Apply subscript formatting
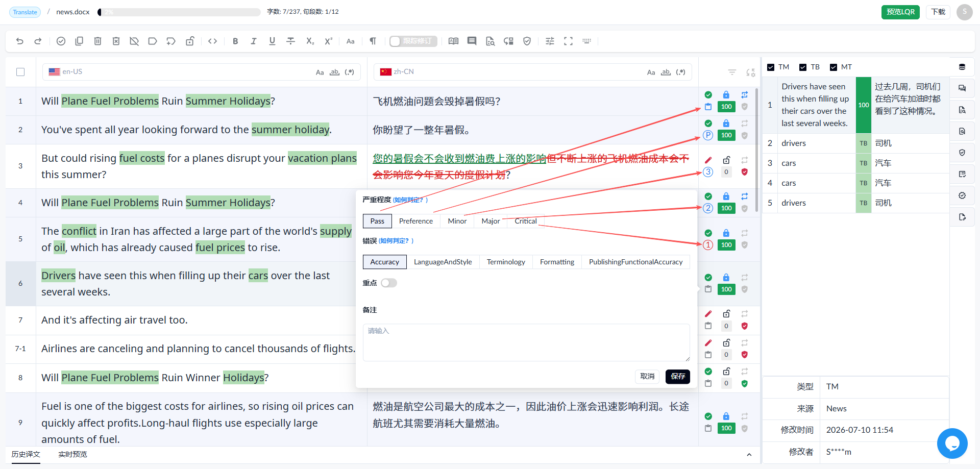Viewport: 980px width, 469px height. [310, 41]
